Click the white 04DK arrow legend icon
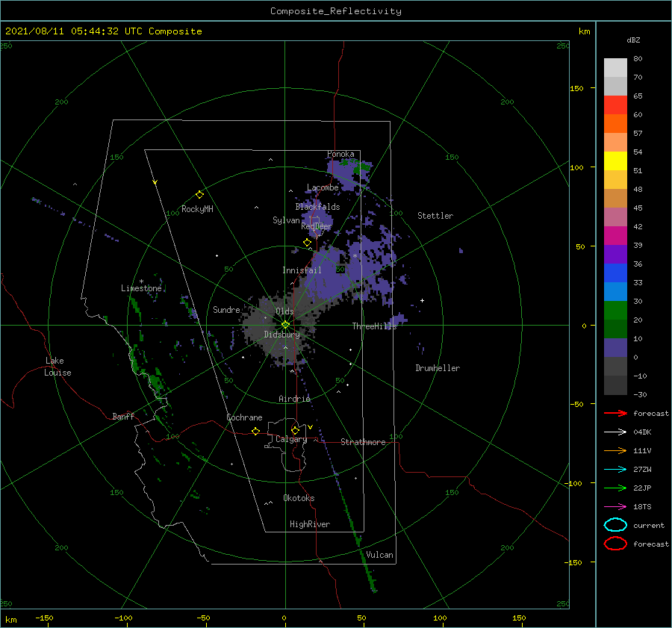Screen dimensions: 672x628 [x=615, y=432]
